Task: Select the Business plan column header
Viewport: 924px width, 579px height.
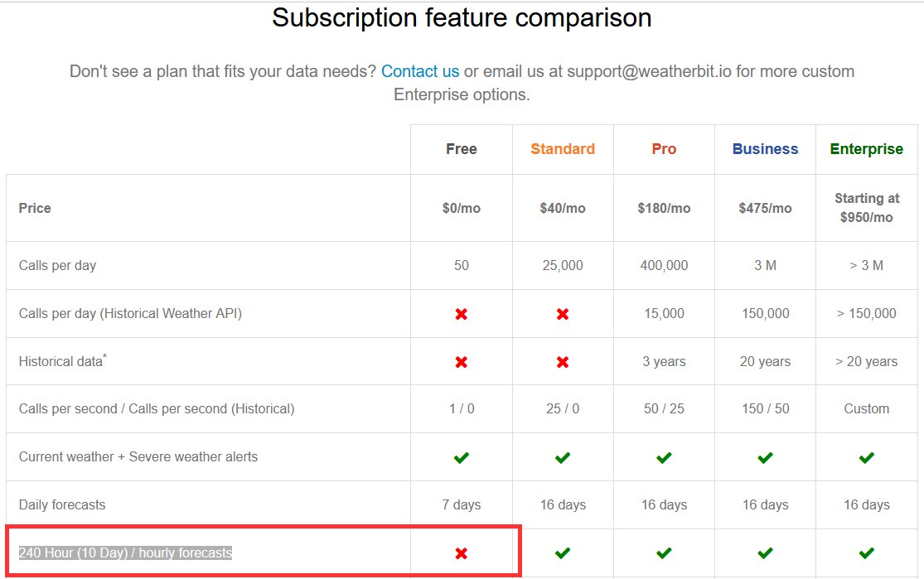Action: (765, 149)
